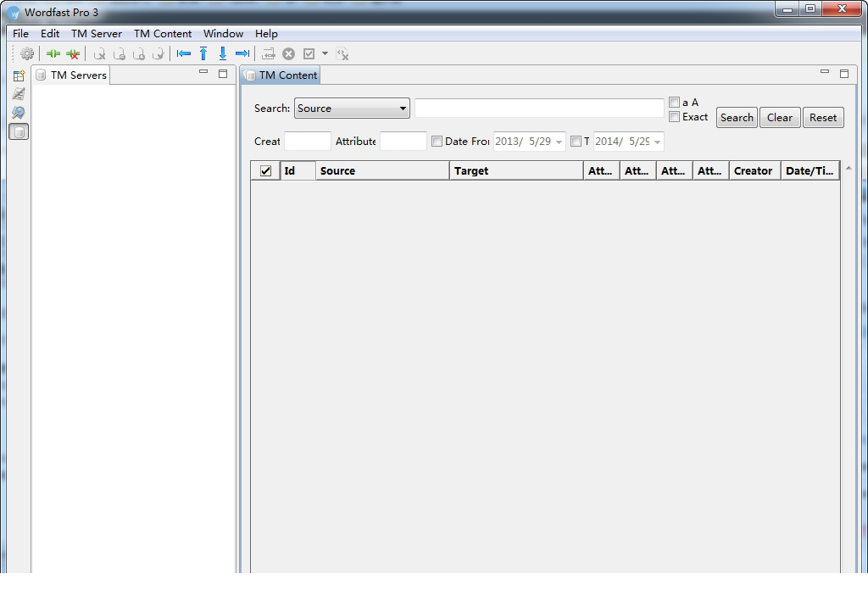Open the Search field Source dropdown
The width and height of the screenshot is (868, 596).
(x=352, y=108)
